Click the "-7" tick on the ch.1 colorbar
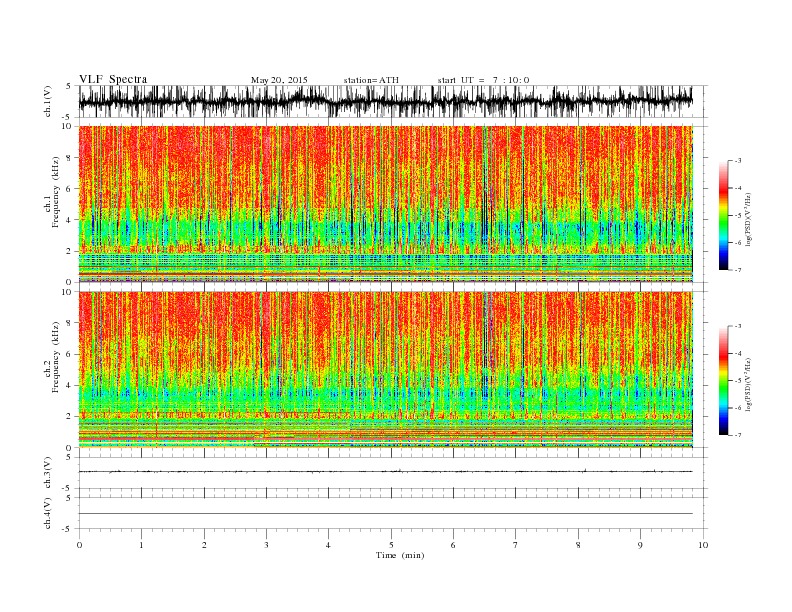 [x=738, y=270]
